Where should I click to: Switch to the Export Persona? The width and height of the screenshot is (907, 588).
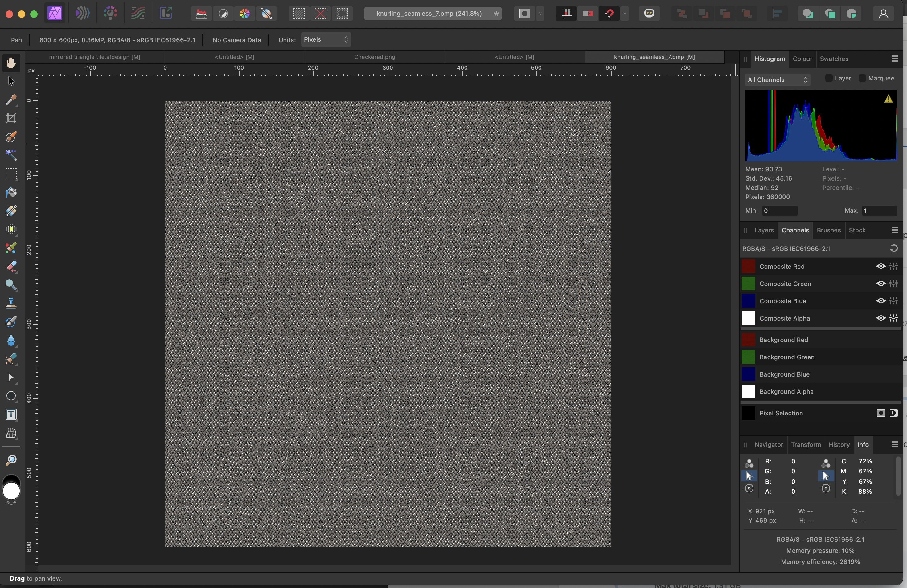click(x=166, y=14)
